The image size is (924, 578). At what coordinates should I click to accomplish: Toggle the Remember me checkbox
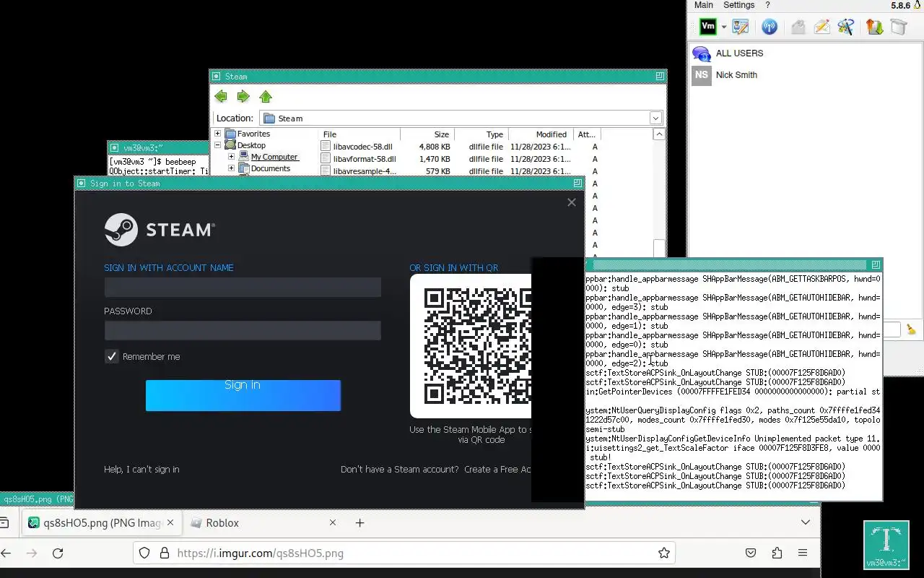click(x=111, y=356)
